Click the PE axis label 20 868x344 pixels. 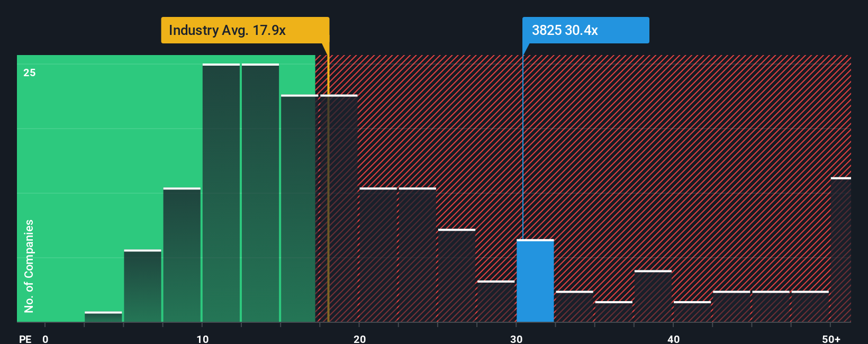tap(360, 339)
